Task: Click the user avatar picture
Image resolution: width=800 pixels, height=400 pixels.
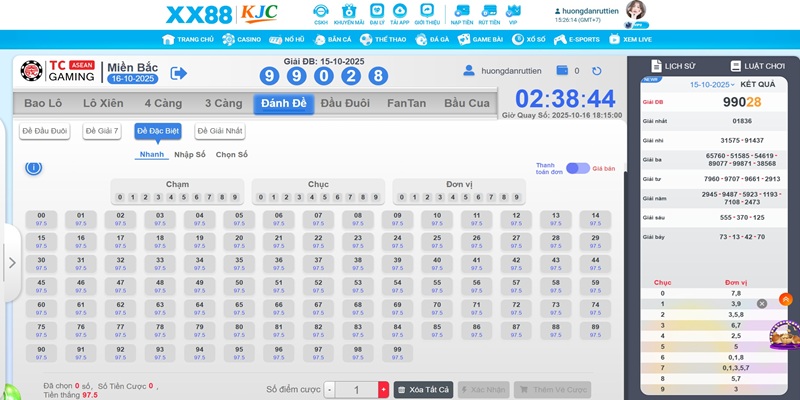Action: [x=636, y=10]
